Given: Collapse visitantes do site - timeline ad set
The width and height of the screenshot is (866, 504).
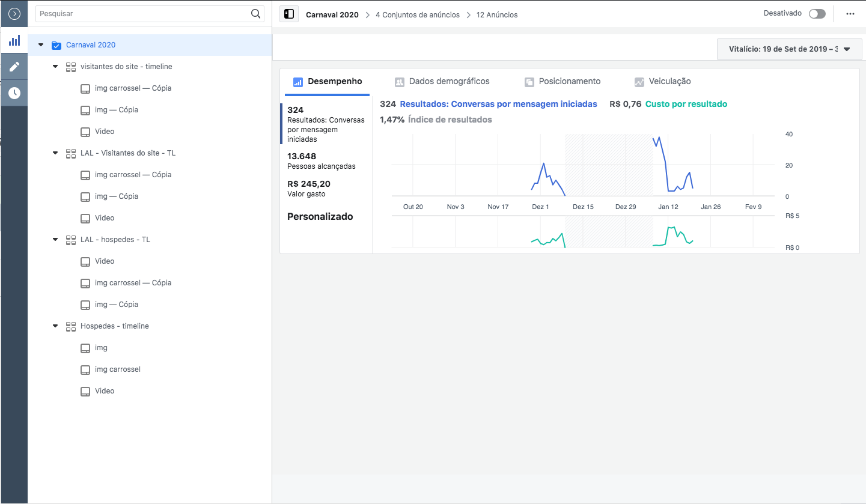Looking at the screenshot, I should tap(55, 67).
